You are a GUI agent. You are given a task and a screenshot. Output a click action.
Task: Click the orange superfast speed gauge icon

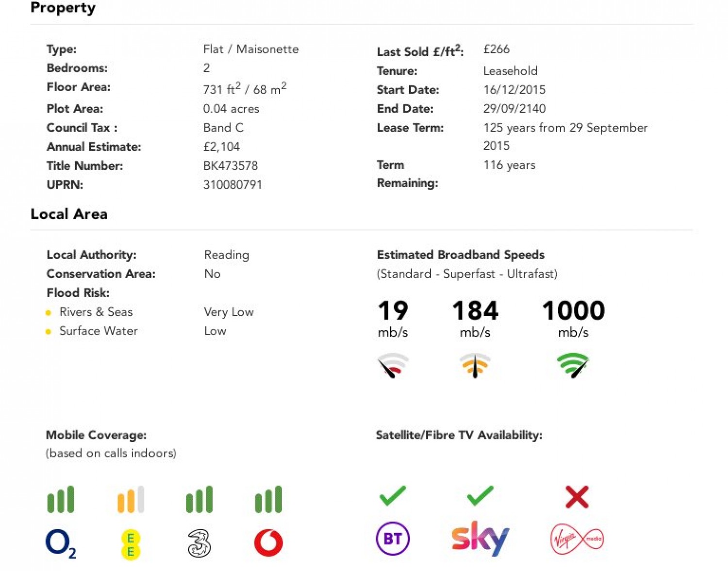(x=475, y=365)
